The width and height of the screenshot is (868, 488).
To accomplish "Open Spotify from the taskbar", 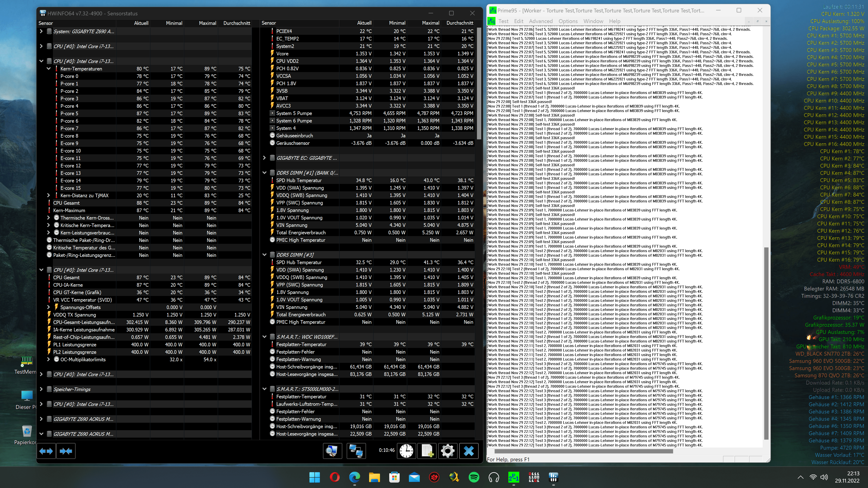I will pyautogui.click(x=474, y=477).
